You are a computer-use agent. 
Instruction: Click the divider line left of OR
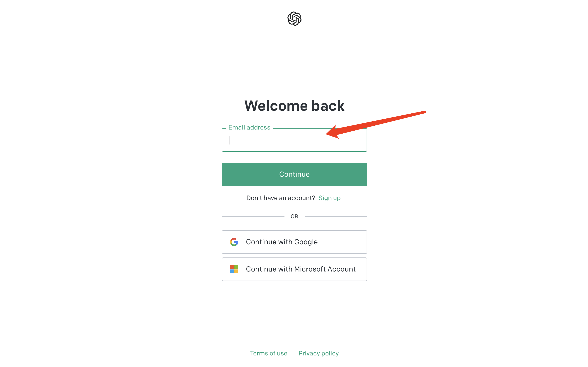click(253, 216)
